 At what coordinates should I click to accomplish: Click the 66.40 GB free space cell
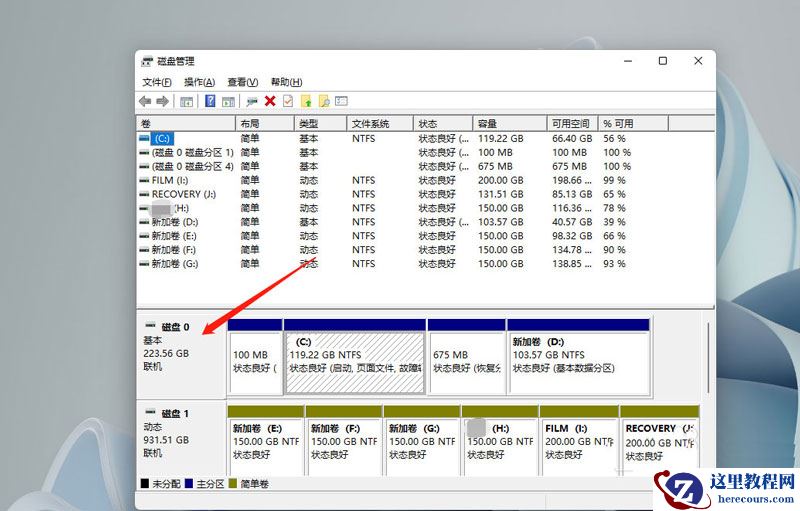click(x=572, y=138)
